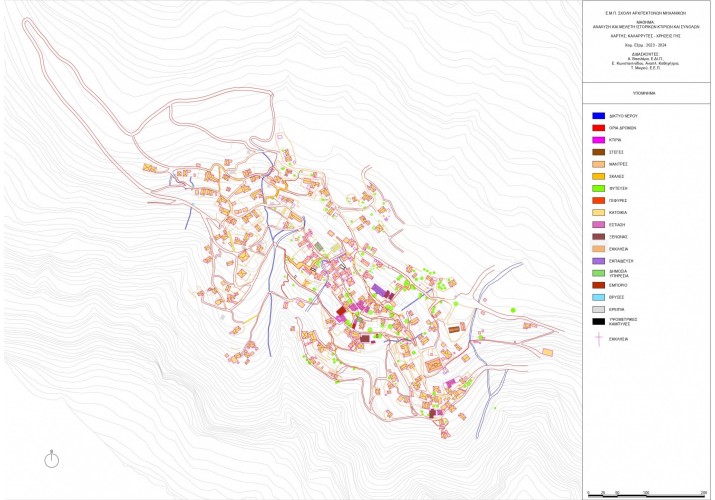This screenshot has height=500, width=715.
Task: Click the ΒΡΥΣΕΣ legend label
Action: (x=617, y=297)
